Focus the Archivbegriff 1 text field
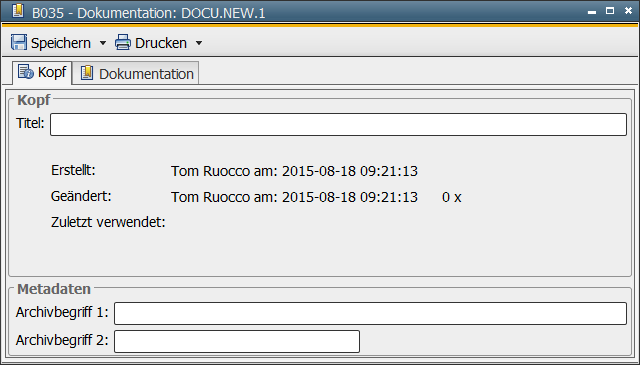The height and width of the screenshot is (365, 640). pos(370,314)
